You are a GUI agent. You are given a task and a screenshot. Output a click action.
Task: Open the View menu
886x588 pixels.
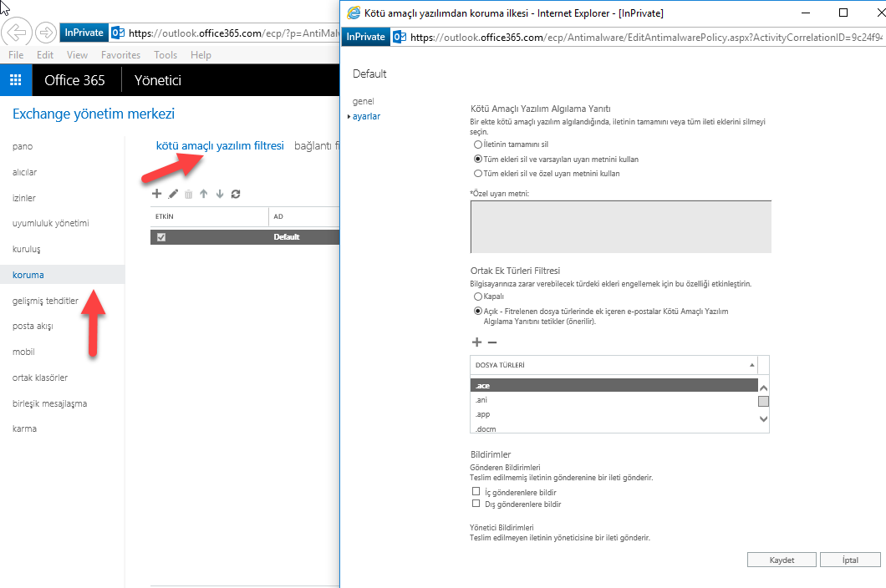tap(78, 55)
